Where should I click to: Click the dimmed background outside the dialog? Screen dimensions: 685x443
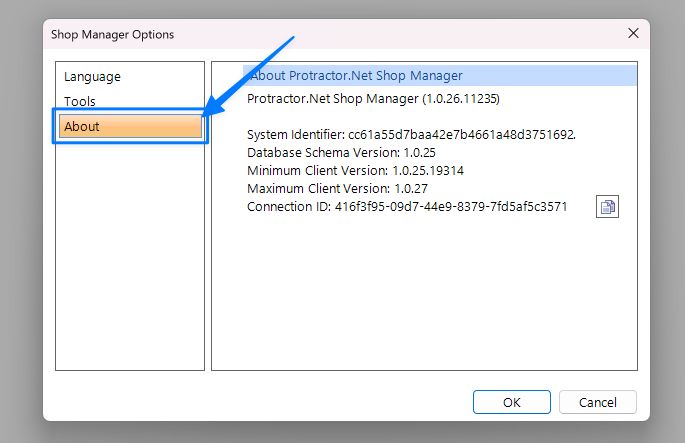20,250
